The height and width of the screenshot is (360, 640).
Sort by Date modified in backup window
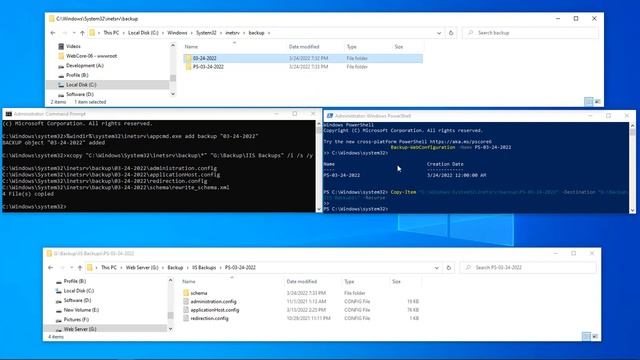(304, 47)
